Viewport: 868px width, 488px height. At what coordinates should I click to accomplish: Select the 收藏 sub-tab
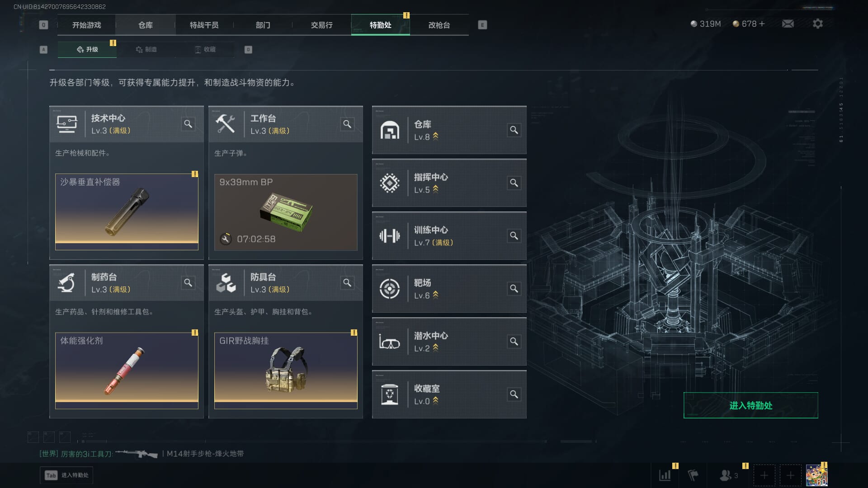(x=205, y=49)
